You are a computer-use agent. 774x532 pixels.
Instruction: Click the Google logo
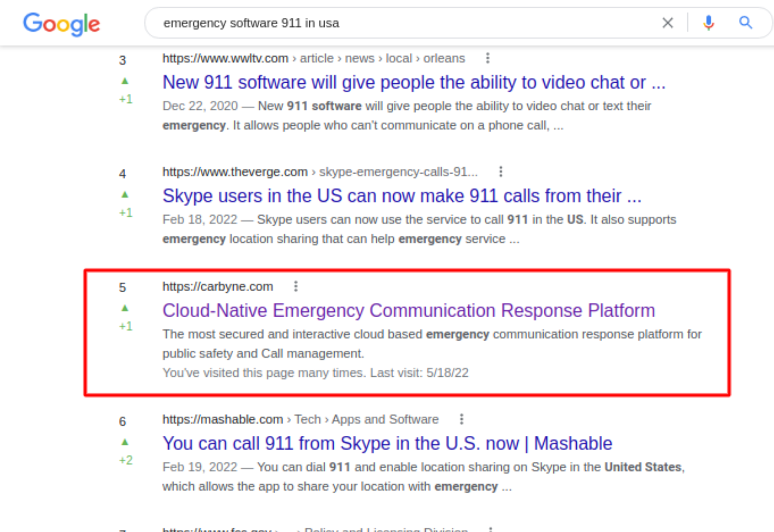(x=61, y=24)
